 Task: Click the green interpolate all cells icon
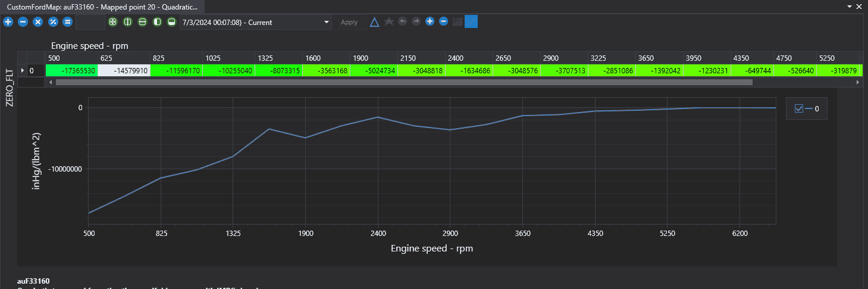coord(112,22)
